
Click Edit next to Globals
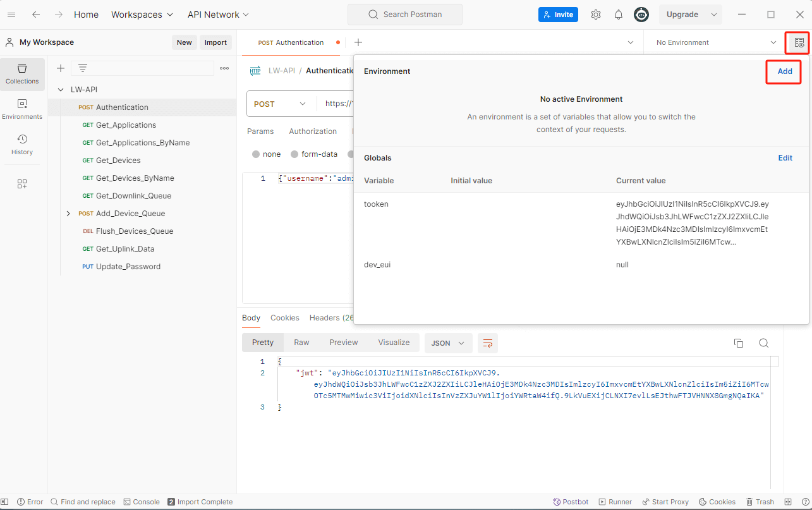[785, 158]
